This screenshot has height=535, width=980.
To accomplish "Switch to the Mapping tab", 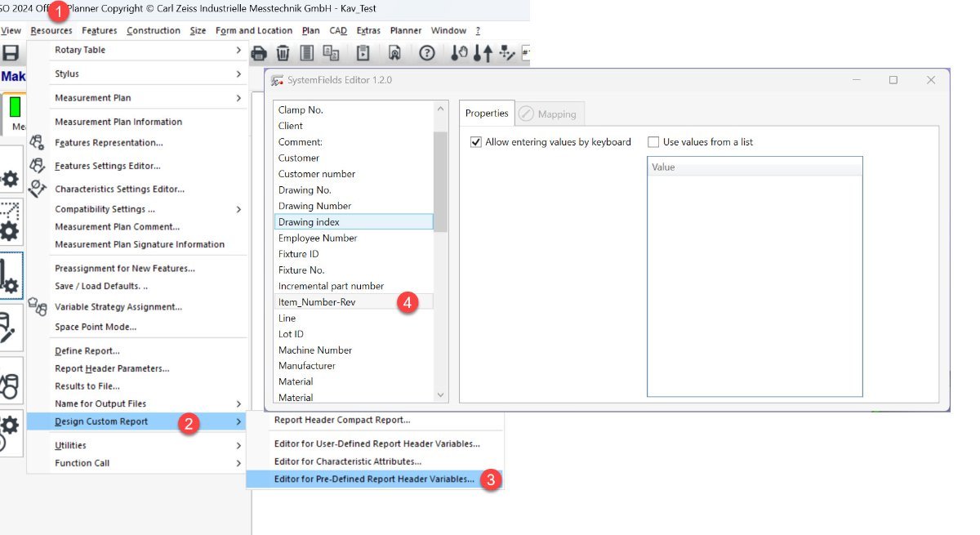I will point(550,114).
